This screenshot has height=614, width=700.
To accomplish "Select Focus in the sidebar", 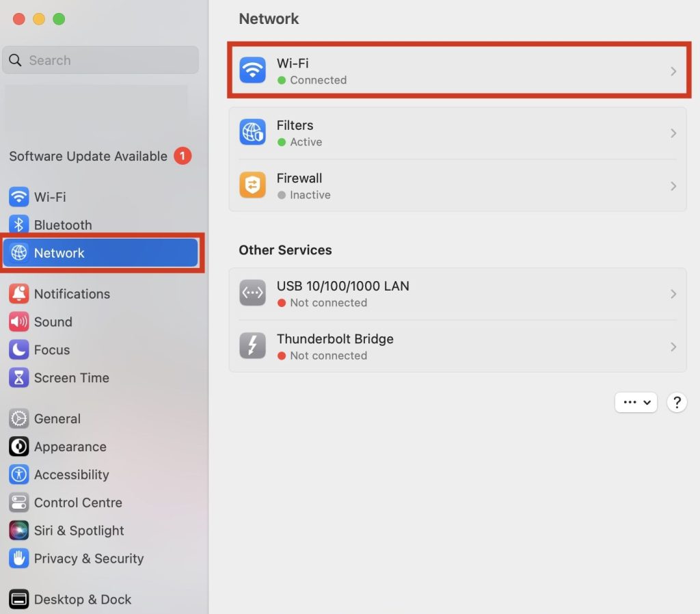I will 100,349.
